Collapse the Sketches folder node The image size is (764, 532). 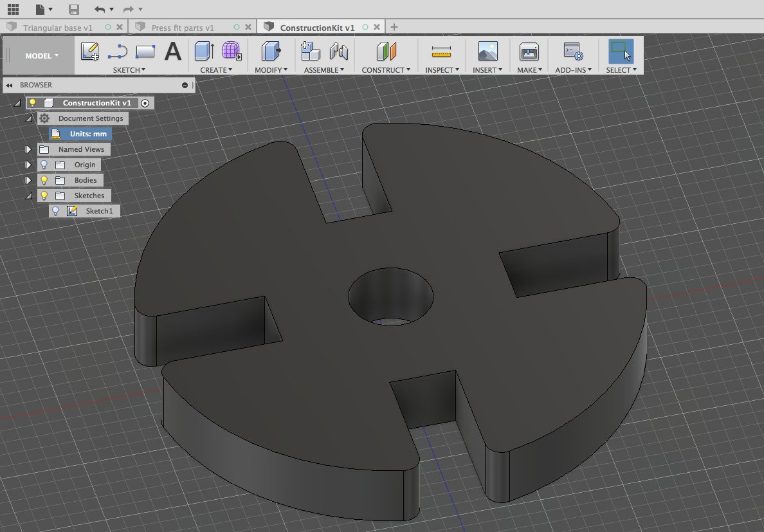[x=29, y=196]
